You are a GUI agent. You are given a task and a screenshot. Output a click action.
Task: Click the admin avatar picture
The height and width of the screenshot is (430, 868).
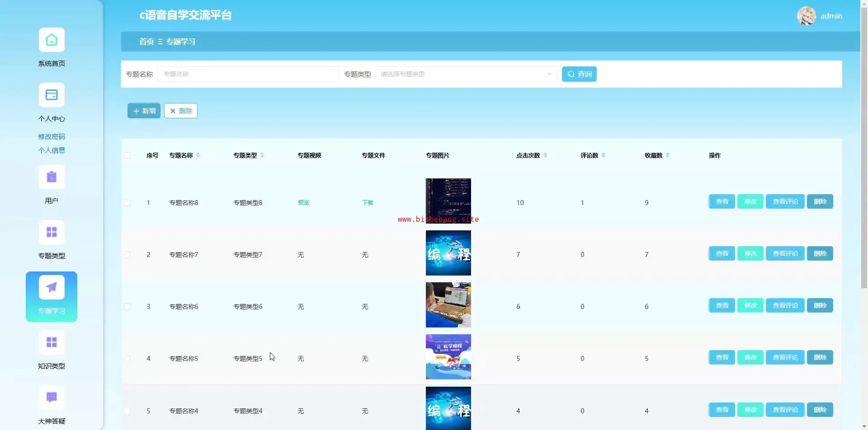806,16
